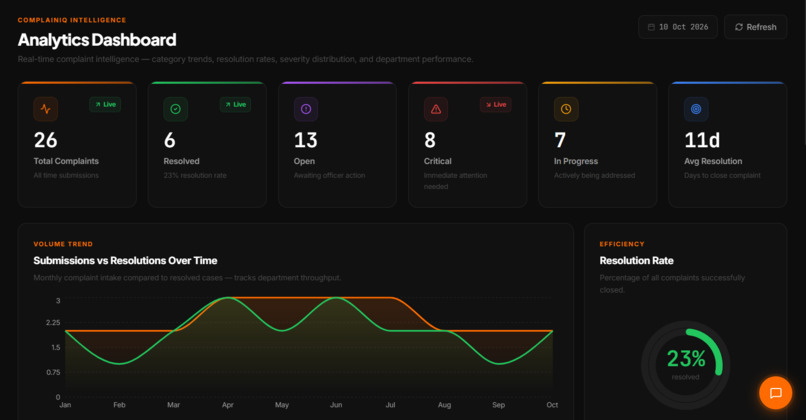806x420 pixels.
Task: Click the Awaiting officer action text
Action: pos(329,175)
